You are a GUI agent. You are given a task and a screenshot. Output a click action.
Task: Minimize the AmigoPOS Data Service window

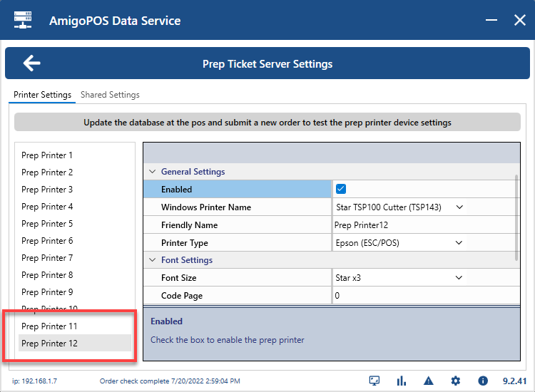[492, 21]
